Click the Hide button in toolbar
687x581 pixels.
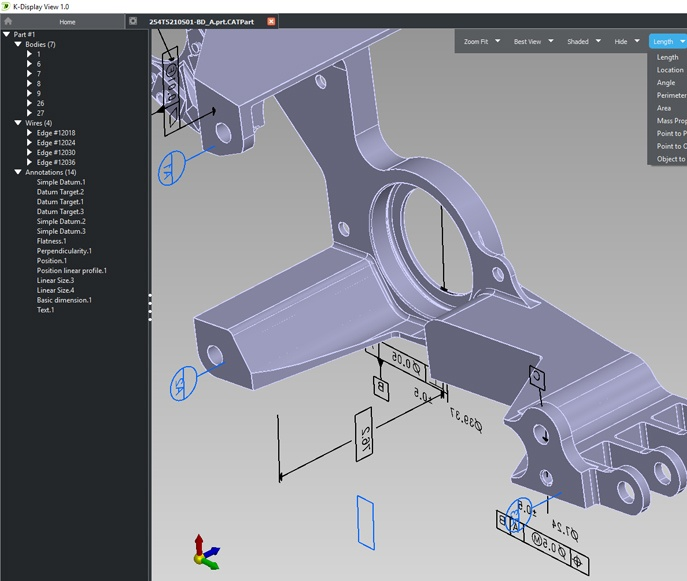click(x=621, y=41)
